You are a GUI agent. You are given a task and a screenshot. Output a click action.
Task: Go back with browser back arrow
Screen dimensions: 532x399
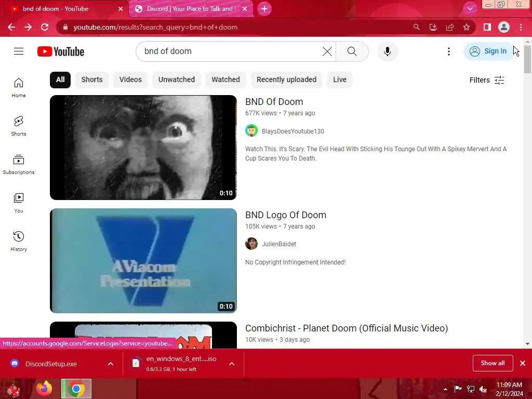(x=11, y=27)
